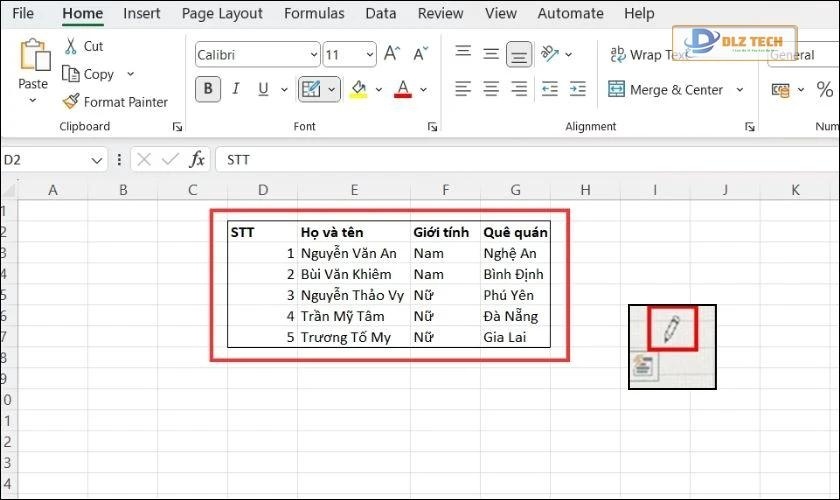Open the Calibri font name dropdown
This screenshot has height=500, width=840.
click(x=314, y=55)
